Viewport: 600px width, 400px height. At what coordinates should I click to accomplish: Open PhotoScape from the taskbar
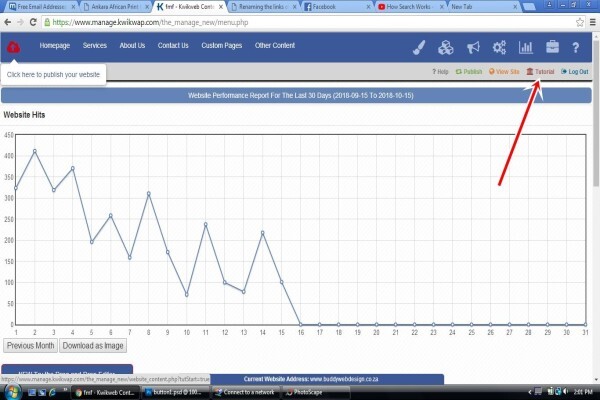(x=316, y=392)
